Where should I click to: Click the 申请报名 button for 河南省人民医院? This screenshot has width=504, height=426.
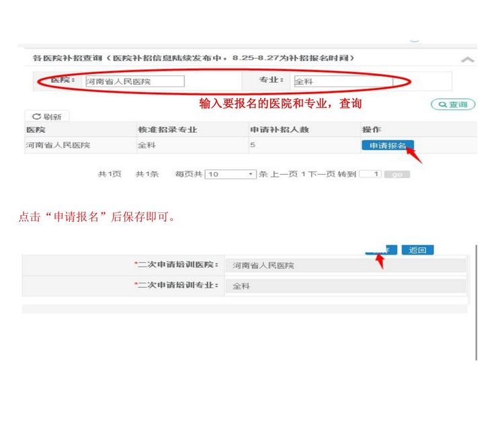tap(387, 145)
